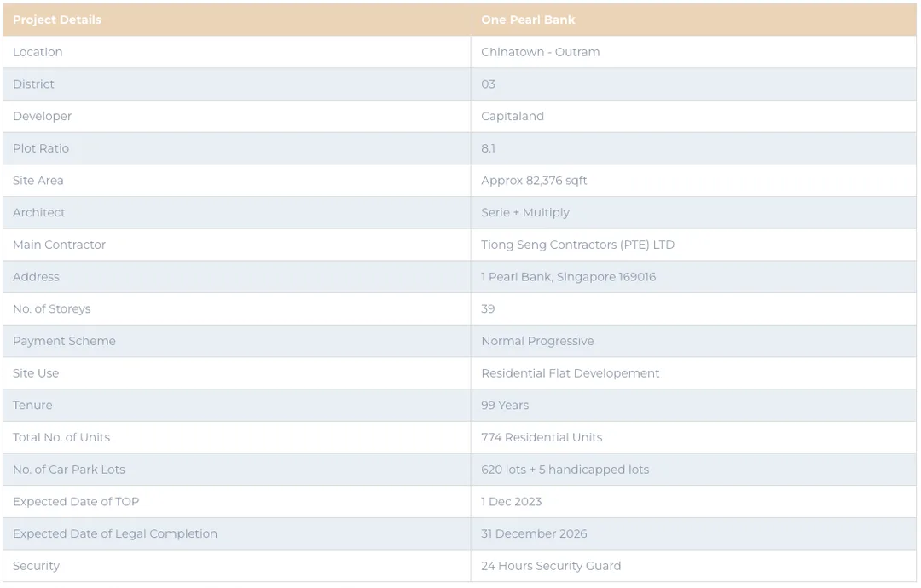Select the value 'Normal Progressive'

537,341
